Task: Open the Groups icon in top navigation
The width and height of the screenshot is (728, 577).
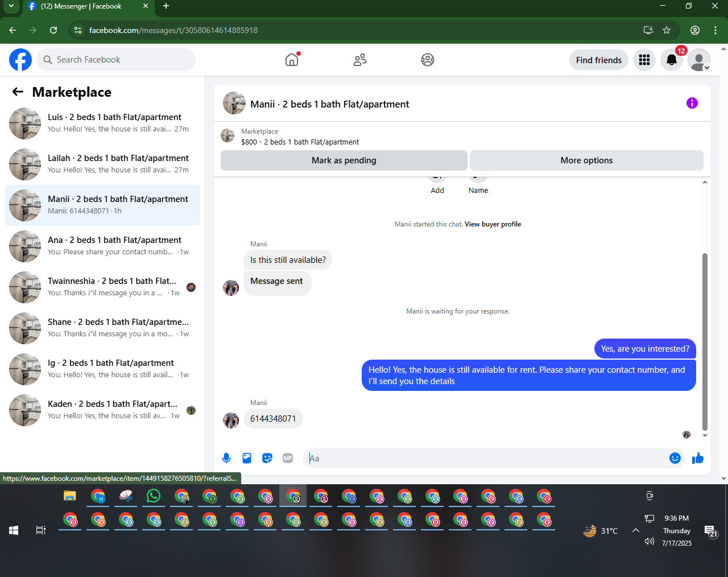Action: (x=428, y=60)
